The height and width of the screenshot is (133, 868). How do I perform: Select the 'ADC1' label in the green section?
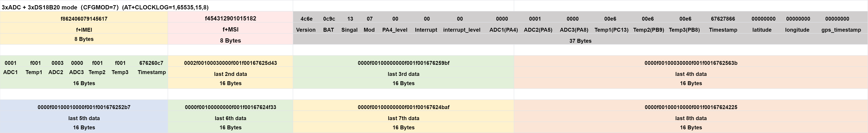(11, 72)
